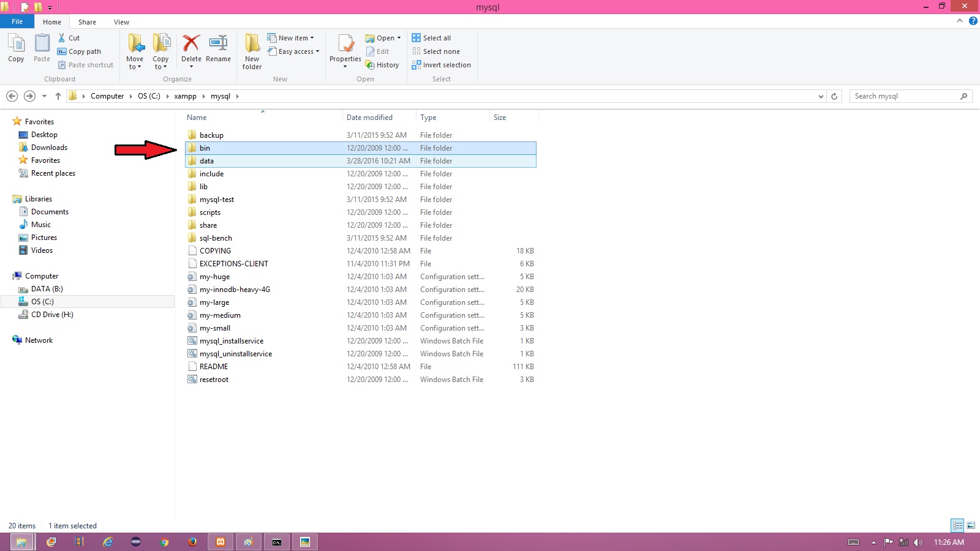The image size is (980, 551).
Task: Click OS (C:) in the address breadcrumb
Action: click(149, 96)
